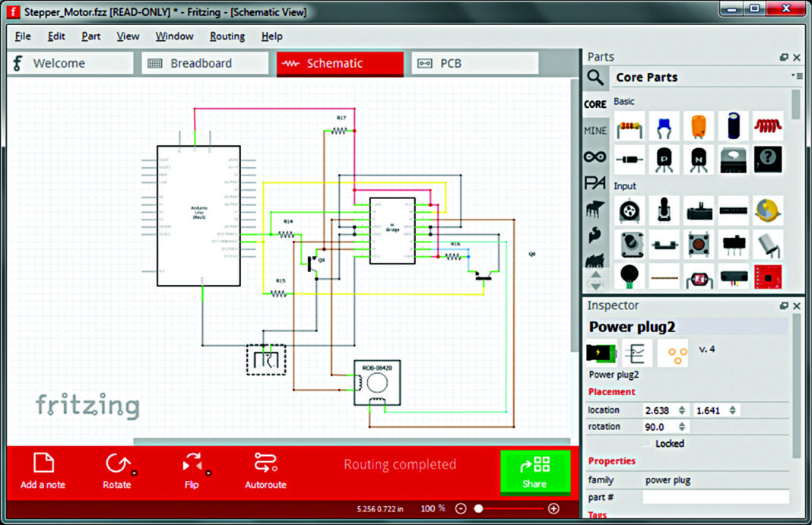
Task: Click the parts search magnifier
Action: pos(596,77)
